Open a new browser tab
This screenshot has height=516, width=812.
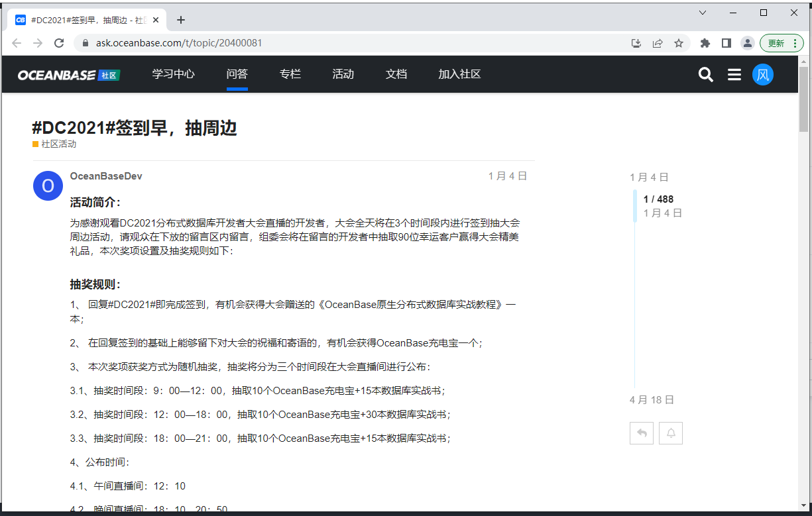tap(181, 20)
